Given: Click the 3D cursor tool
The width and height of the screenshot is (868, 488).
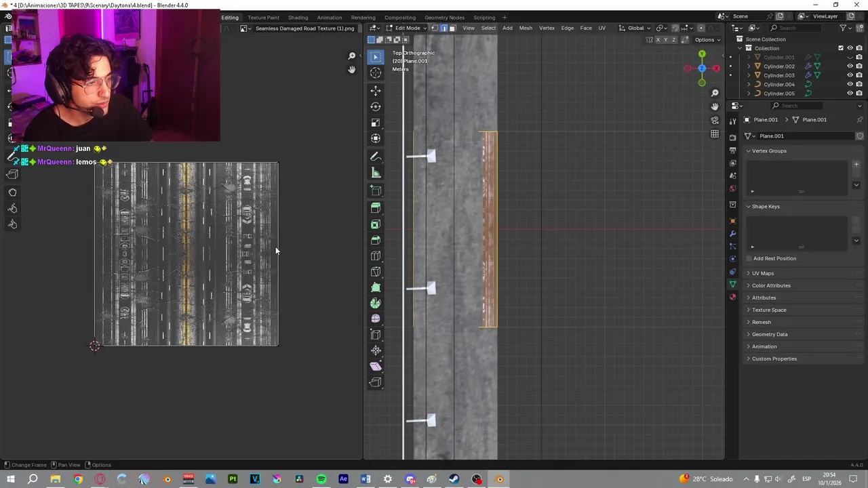Looking at the screenshot, I should pos(376,73).
